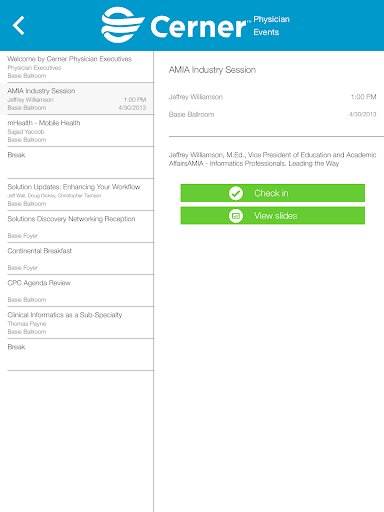Image resolution: width=384 pixels, height=512 pixels.
Task: Tap the Jeffrey Williamson speaker name in details
Action: [196, 97]
